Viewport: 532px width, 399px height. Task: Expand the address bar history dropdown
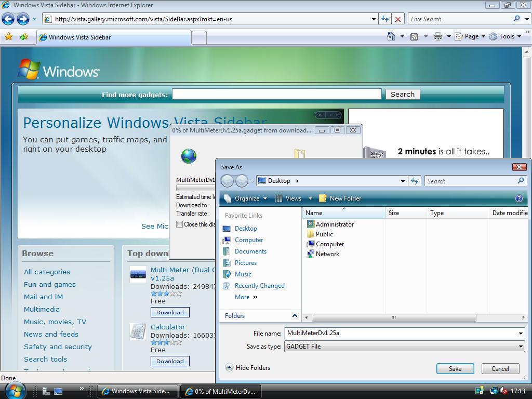pyautogui.click(x=374, y=19)
